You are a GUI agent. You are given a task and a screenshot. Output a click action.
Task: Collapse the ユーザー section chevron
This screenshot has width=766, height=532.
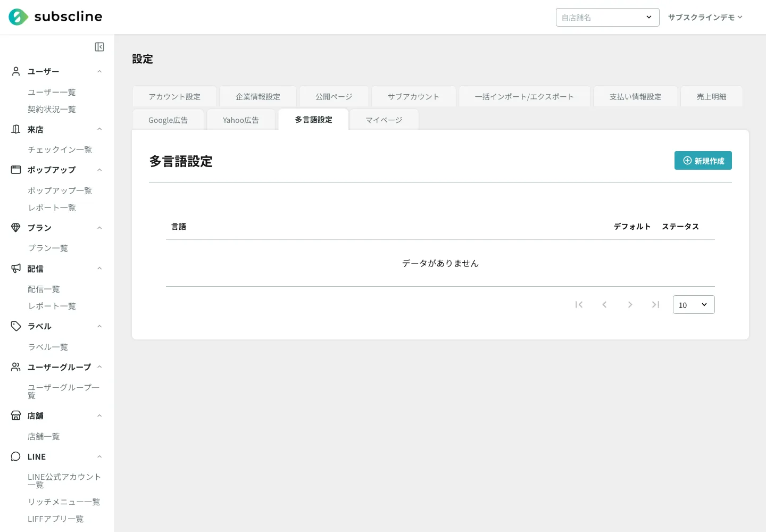click(x=99, y=71)
